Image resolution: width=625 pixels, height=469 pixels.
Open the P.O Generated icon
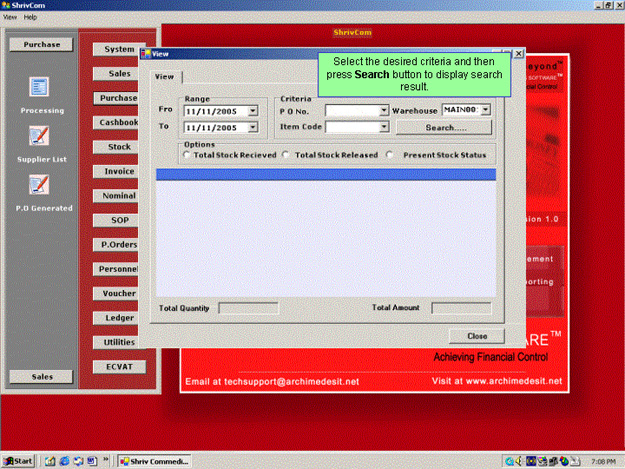[x=40, y=184]
